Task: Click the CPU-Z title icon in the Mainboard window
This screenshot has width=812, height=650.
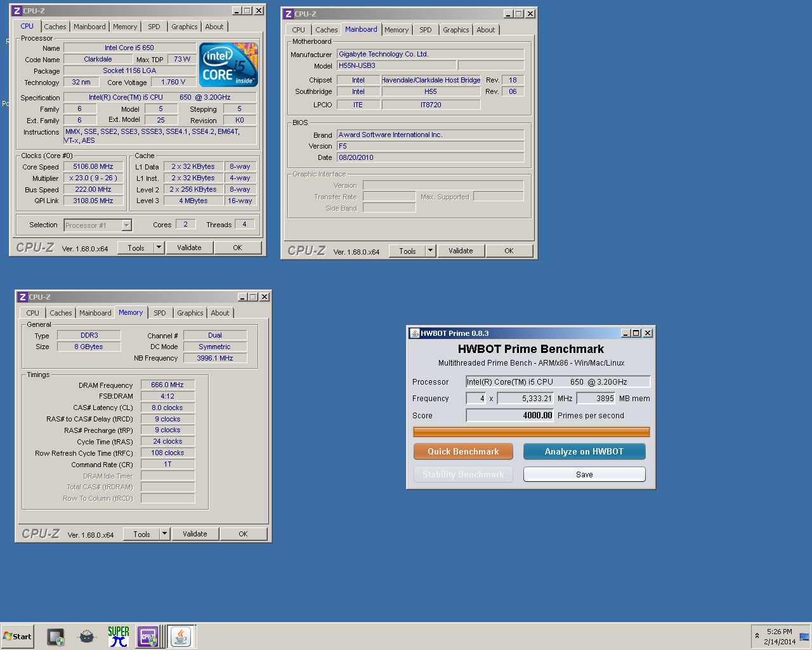Action: [x=289, y=14]
